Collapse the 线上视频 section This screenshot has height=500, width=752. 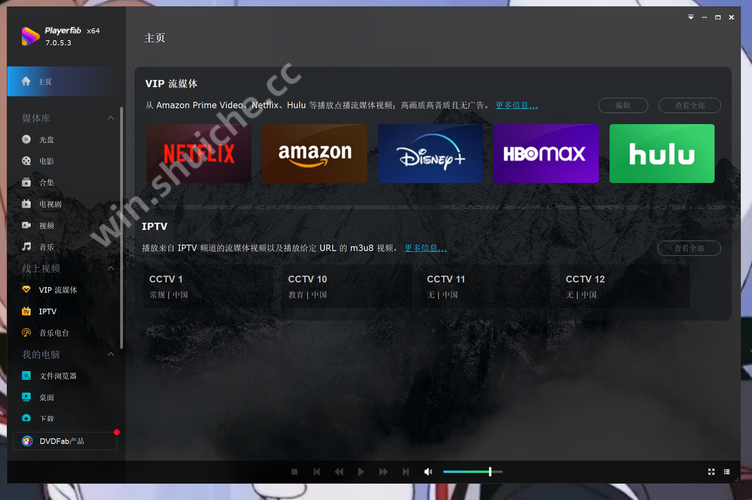pos(111,268)
